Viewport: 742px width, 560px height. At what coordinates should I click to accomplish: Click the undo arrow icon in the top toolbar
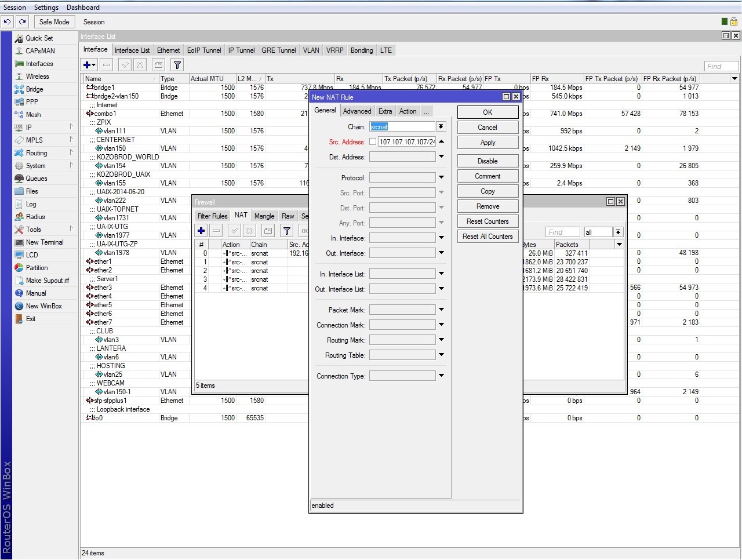coord(7,22)
